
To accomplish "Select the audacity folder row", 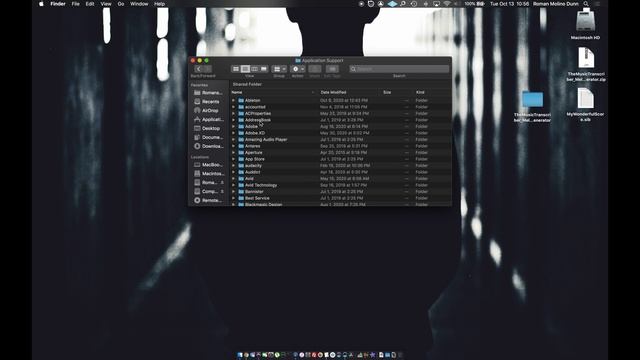I will pos(340,166).
